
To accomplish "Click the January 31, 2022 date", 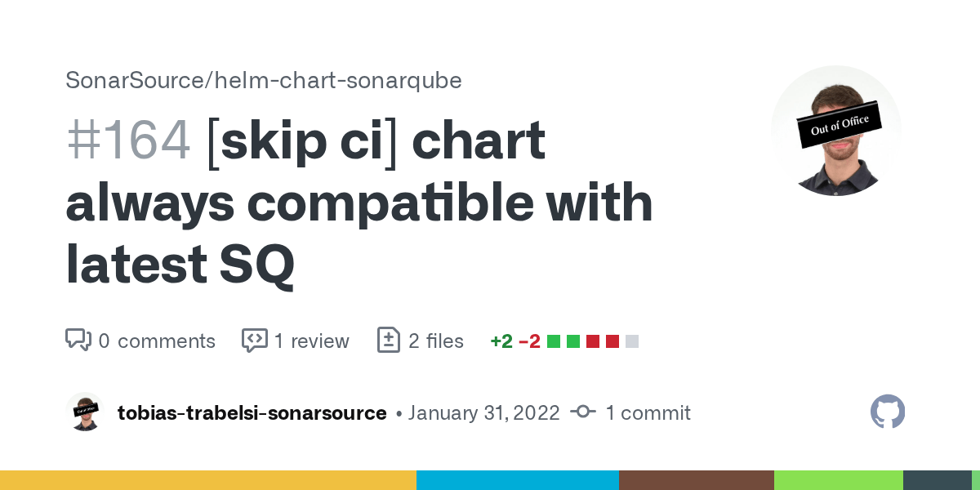I will tap(483, 413).
